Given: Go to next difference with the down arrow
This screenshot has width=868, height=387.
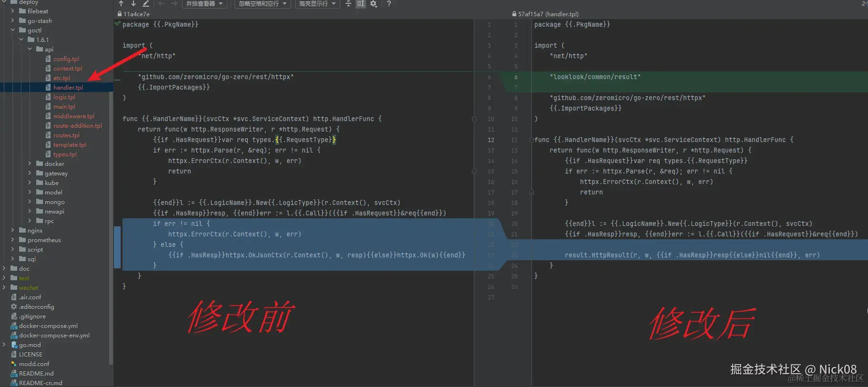Looking at the screenshot, I should tap(133, 3).
